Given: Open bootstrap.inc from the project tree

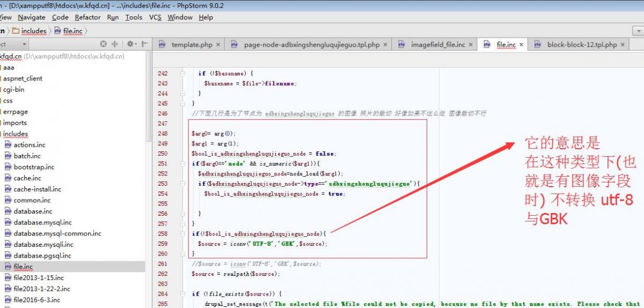Looking at the screenshot, I should [34, 167].
